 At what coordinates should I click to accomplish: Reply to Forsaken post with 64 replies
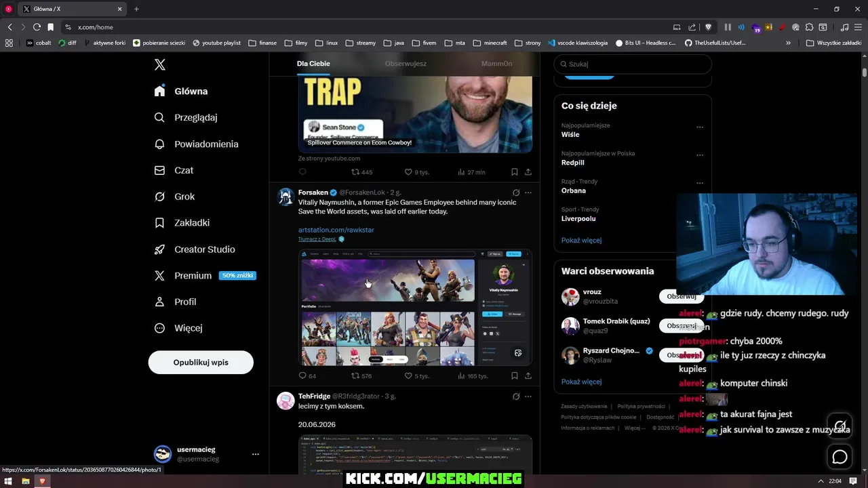coord(307,375)
